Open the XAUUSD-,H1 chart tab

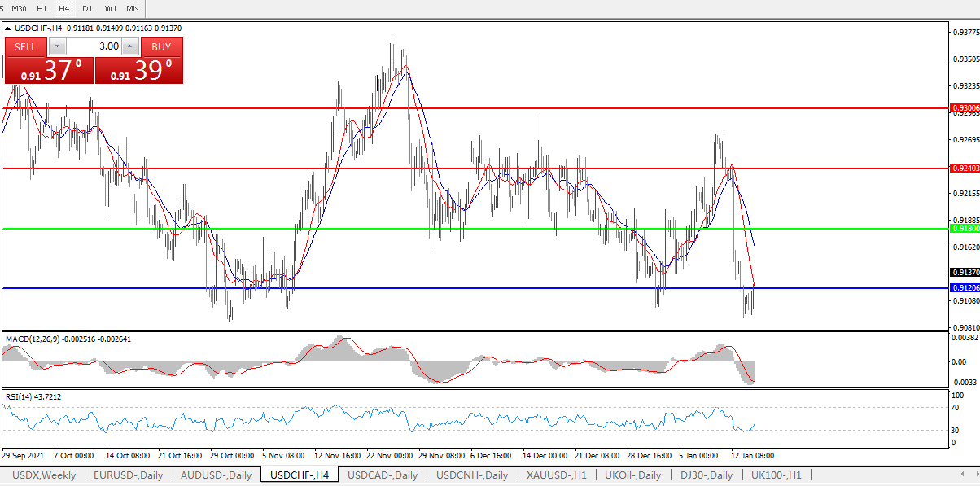tap(557, 475)
